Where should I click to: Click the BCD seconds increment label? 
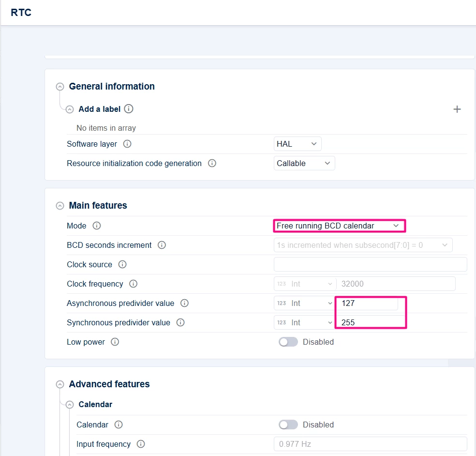coord(109,245)
